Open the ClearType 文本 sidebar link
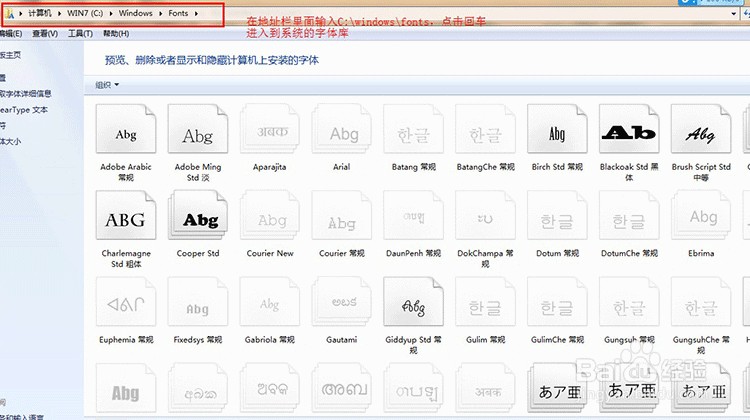Image resolution: width=750 pixels, height=420 pixels. pos(24,110)
